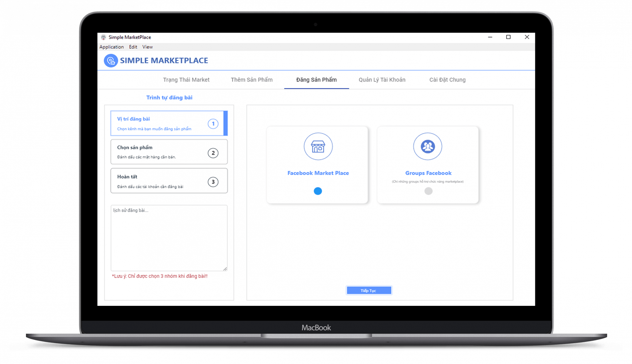Switch to Quản Lý Tài Khoản tab

(x=382, y=80)
